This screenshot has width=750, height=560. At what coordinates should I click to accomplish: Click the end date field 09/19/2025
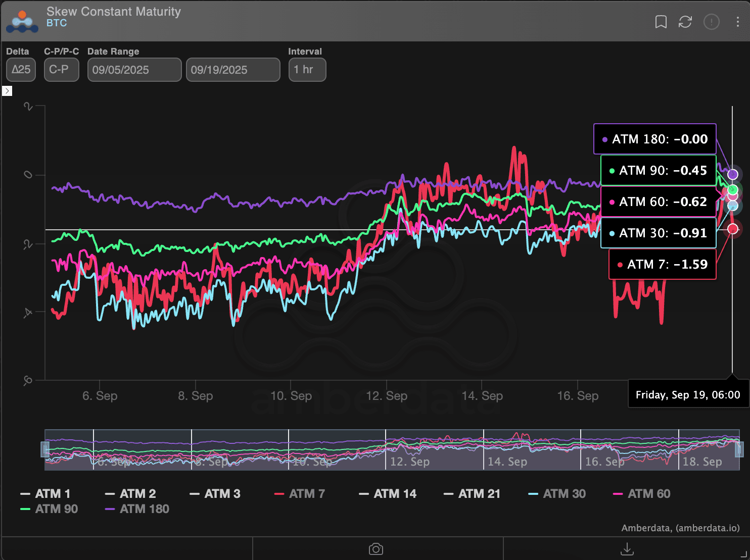(x=232, y=69)
